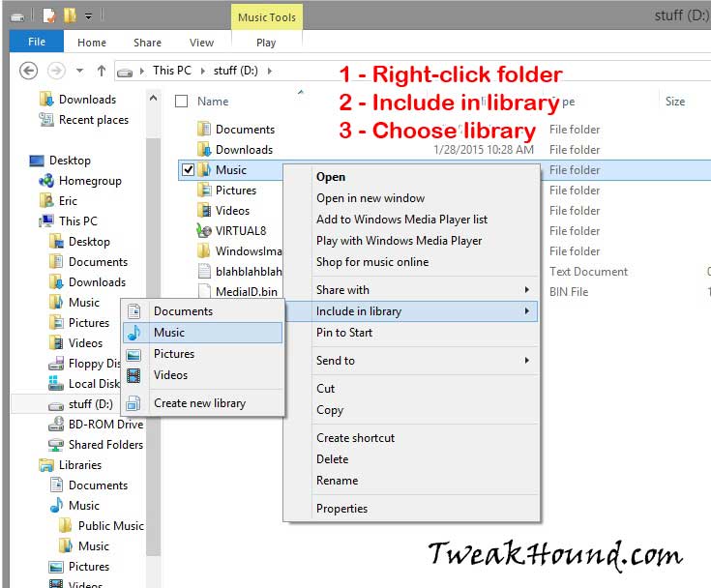This screenshot has height=588, width=711.
Task: Select the Documents folder icon in file list
Action: coord(204,130)
